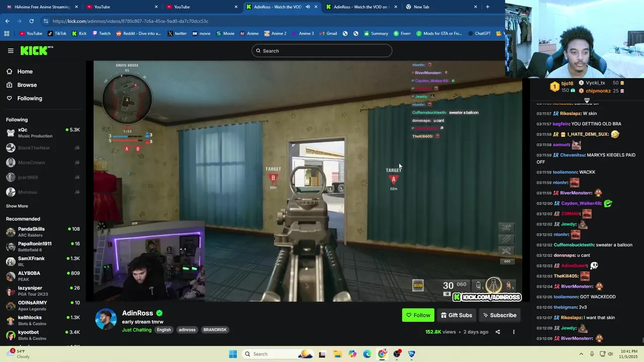Open Mvnouu offline channel
This screenshot has height=362, width=644.
tap(43, 192)
